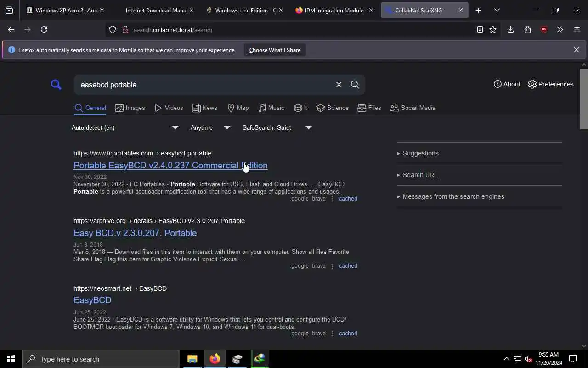Open cached link for archive.org result
Screen dimensions: 588x368
coord(348,266)
